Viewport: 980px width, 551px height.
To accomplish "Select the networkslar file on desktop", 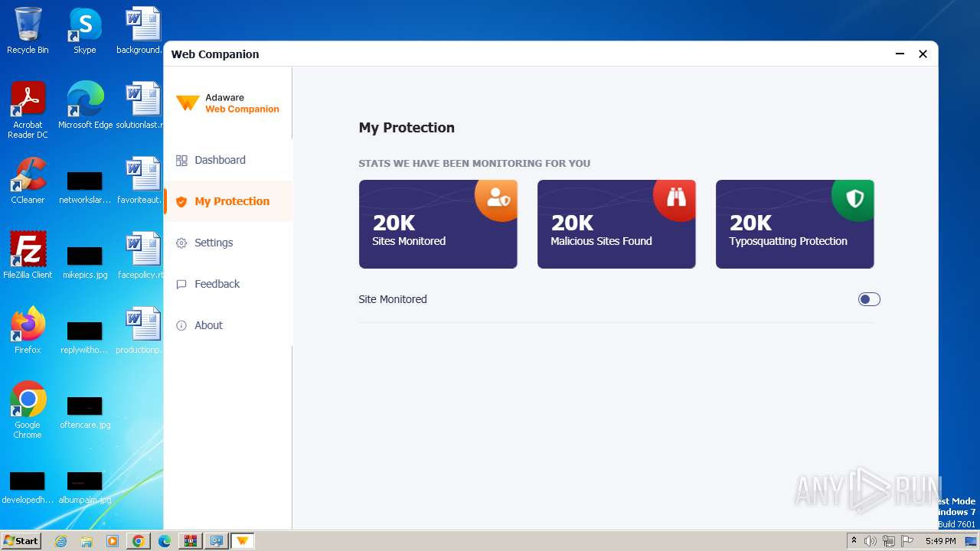I will (85, 187).
